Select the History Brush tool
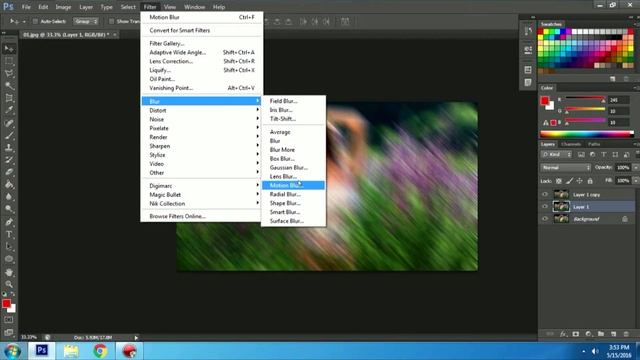Viewport: 640px width, 360px height. (x=9, y=160)
